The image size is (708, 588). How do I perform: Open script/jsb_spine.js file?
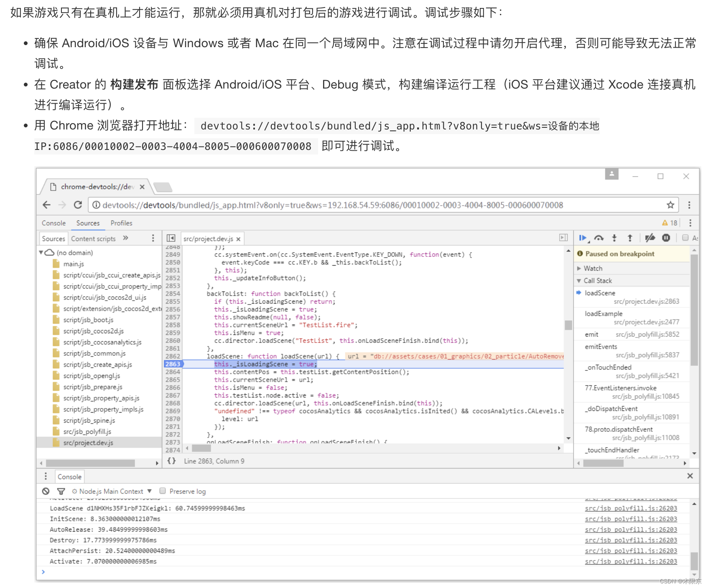[89, 421]
